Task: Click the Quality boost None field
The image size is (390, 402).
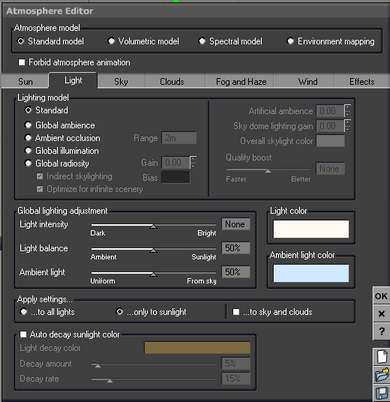Action: pos(330,169)
